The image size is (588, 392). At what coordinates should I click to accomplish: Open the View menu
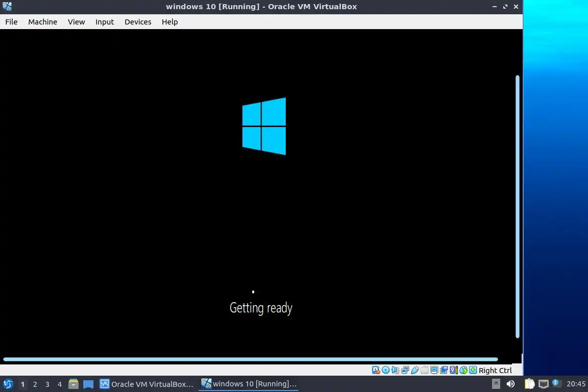coord(76,22)
